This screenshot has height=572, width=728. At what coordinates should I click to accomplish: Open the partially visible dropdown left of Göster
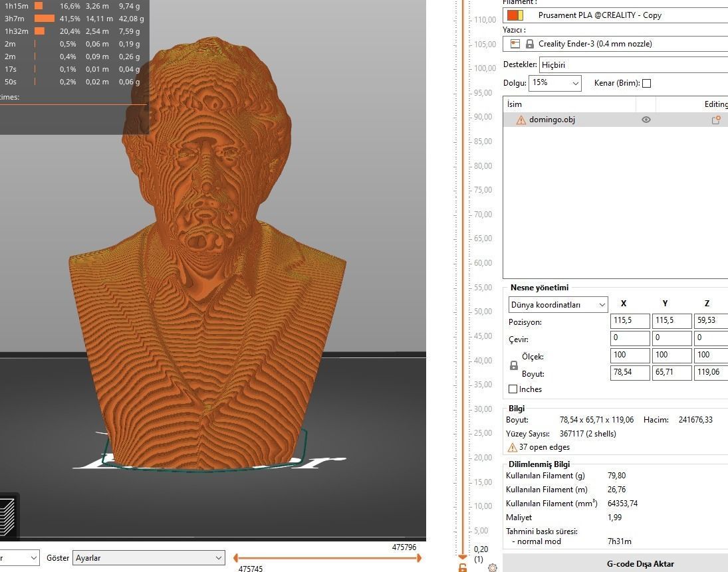pos(19,558)
